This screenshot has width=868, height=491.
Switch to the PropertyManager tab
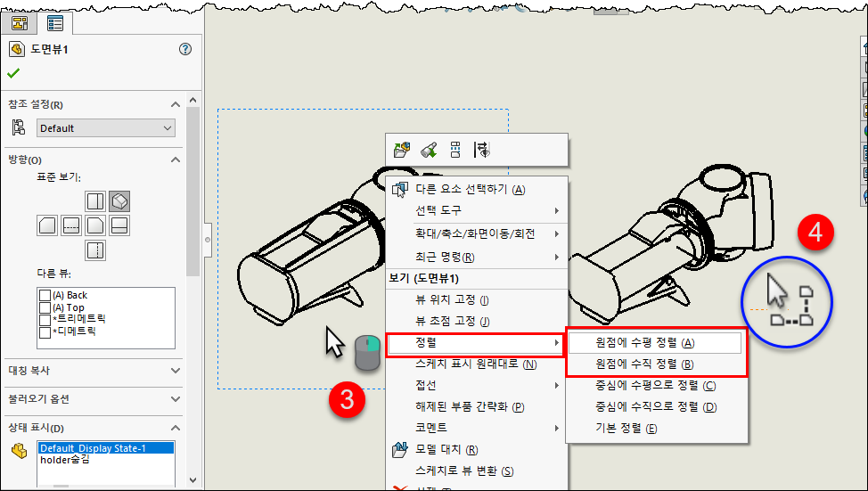[x=54, y=22]
